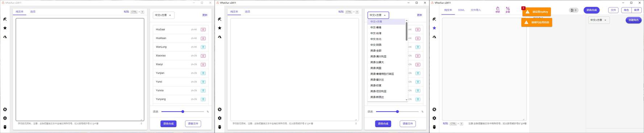This screenshot has height=133, width=644.
Task: Click the warning icon on the 请设置ApiKey alert
Action: pyautogui.click(x=528, y=12)
